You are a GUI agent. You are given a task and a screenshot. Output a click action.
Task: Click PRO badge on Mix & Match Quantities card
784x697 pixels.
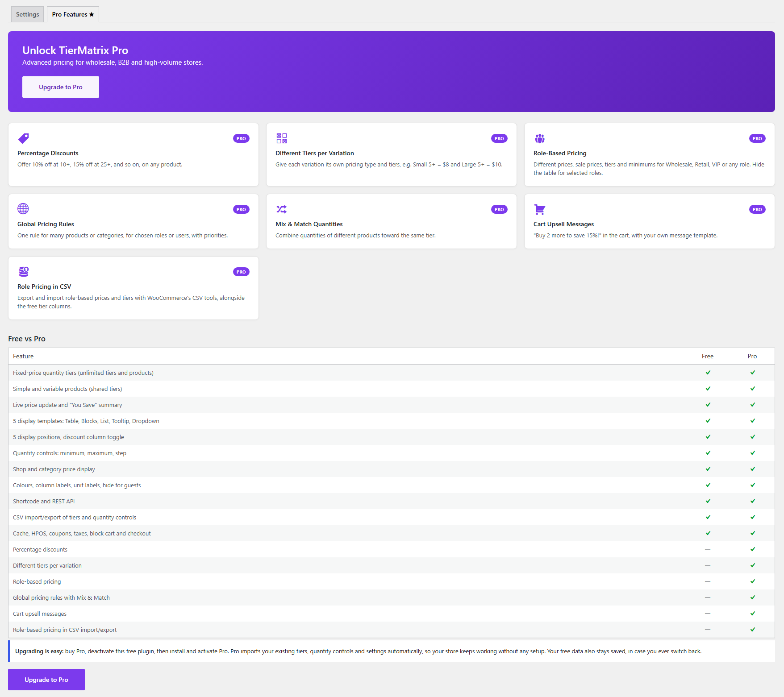click(499, 209)
